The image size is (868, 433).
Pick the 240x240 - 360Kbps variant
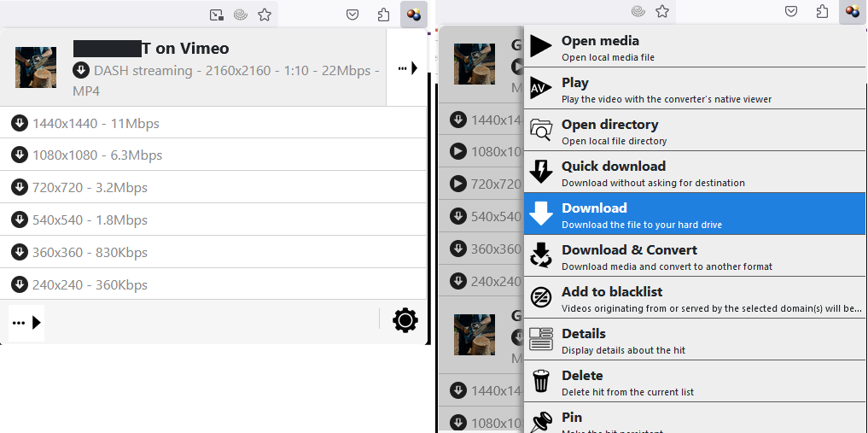90,284
